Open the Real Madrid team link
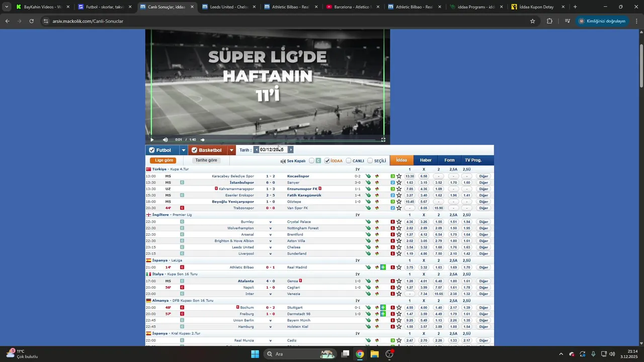 tap(297, 267)
